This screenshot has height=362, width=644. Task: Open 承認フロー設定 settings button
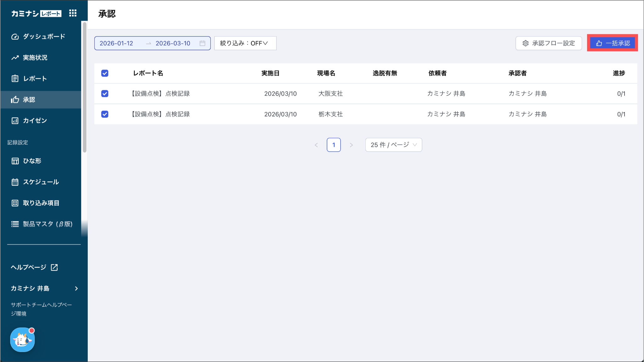pyautogui.click(x=548, y=43)
